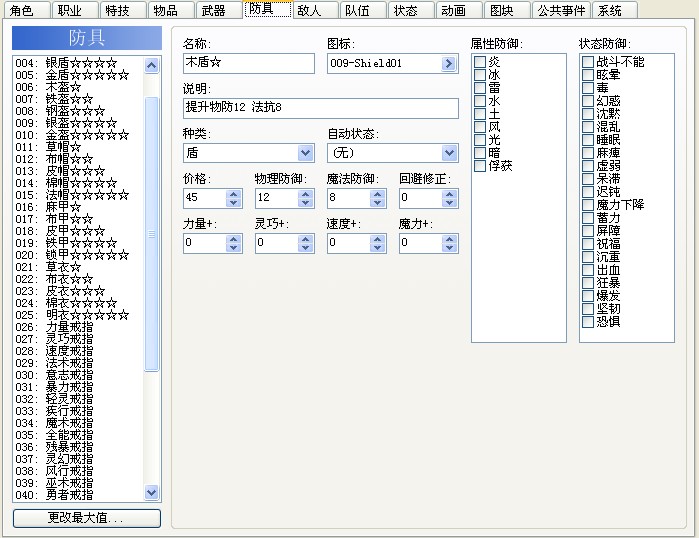Open the icon chooser arrow for 009-Shield01
Viewport: 699px width, 538px height.
click(x=448, y=64)
